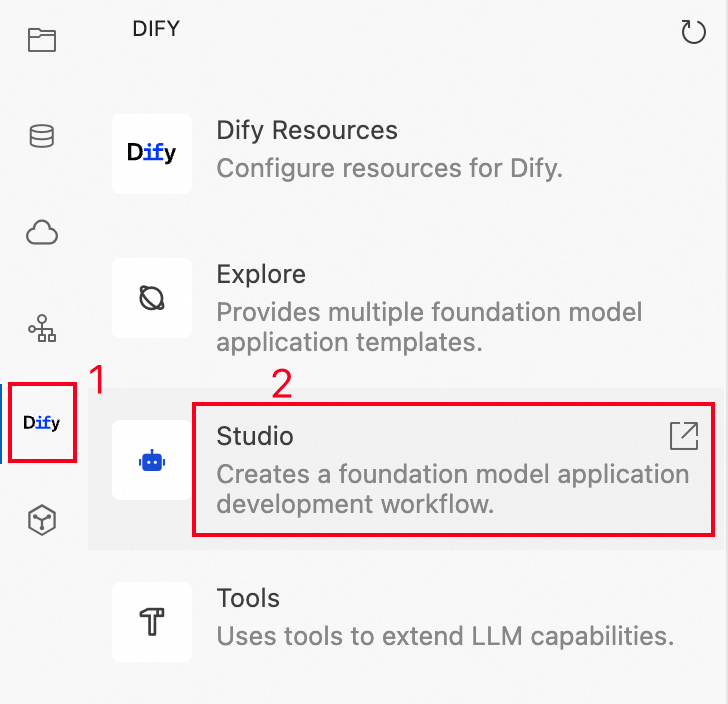Click "Configure resources for Dify" description
Screen dimensions: 728x704
(390, 167)
